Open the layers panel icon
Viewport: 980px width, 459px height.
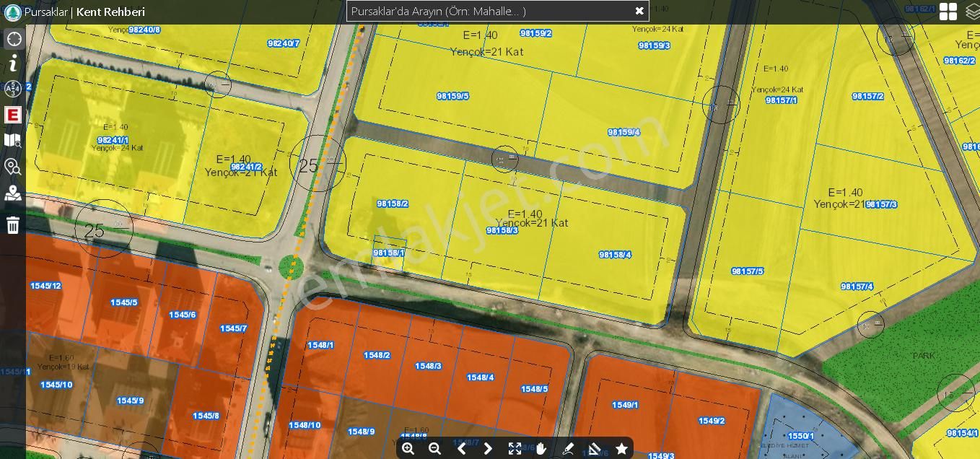[x=972, y=12]
